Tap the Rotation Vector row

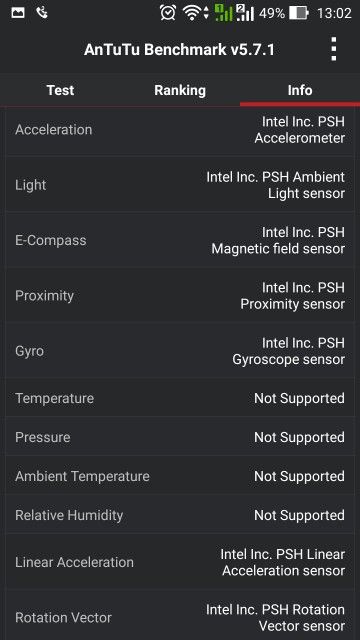(180, 617)
